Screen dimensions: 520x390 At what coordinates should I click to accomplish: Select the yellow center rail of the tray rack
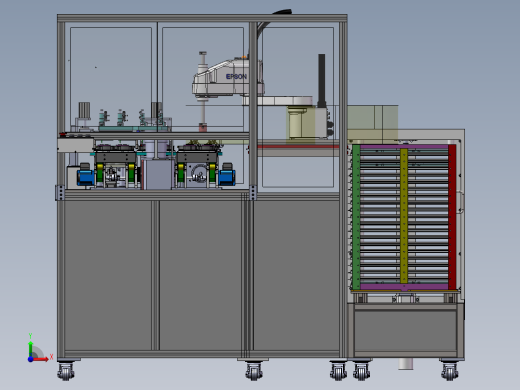pyautogui.click(x=404, y=216)
